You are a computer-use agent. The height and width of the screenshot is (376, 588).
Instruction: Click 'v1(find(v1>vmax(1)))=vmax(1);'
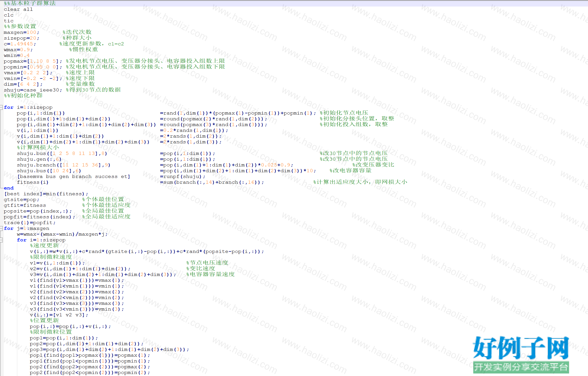coord(77,280)
